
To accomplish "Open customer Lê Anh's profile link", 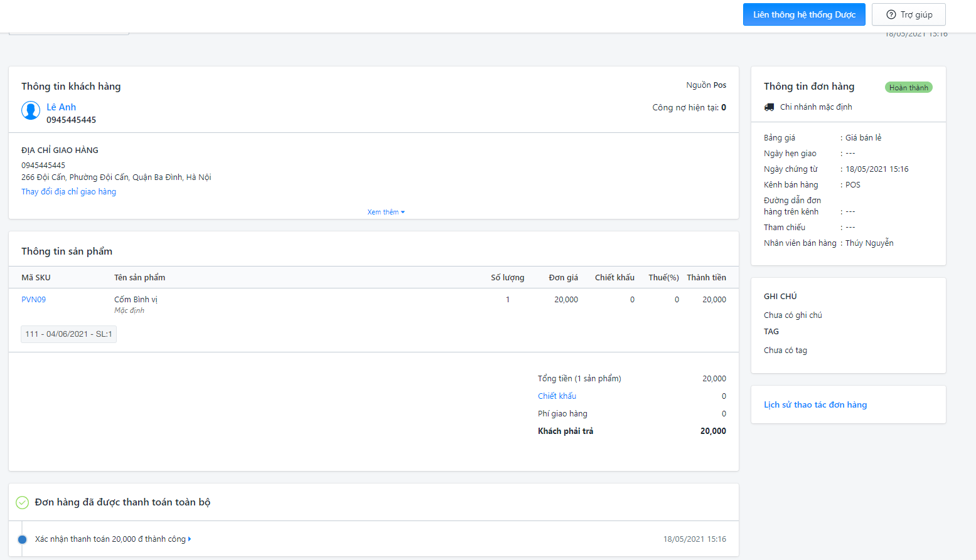I will coord(61,107).
